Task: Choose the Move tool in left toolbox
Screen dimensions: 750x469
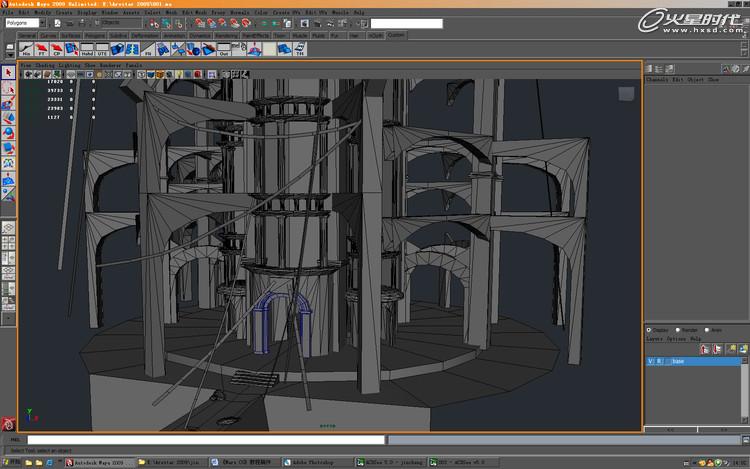Action: (8, 118)
